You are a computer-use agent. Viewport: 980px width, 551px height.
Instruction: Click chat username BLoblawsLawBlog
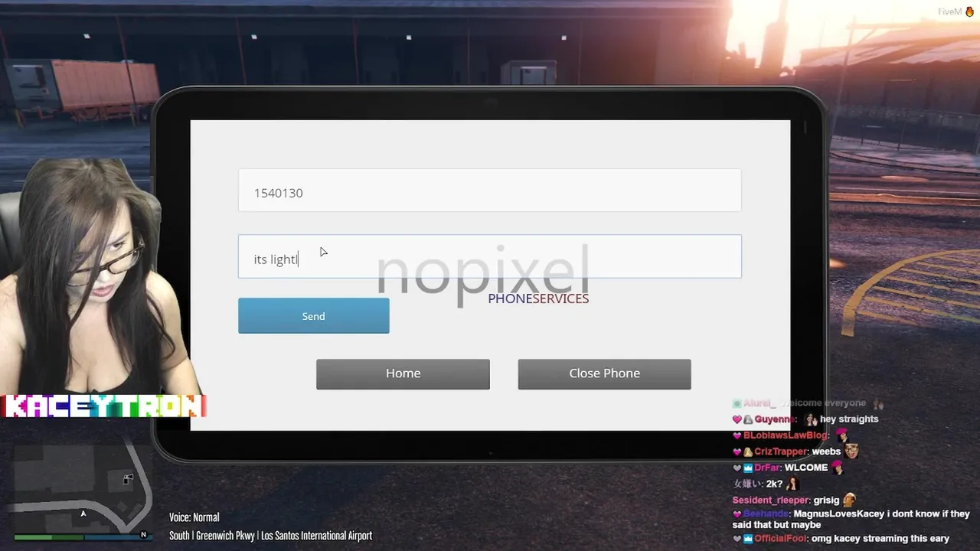coord(786,435)
